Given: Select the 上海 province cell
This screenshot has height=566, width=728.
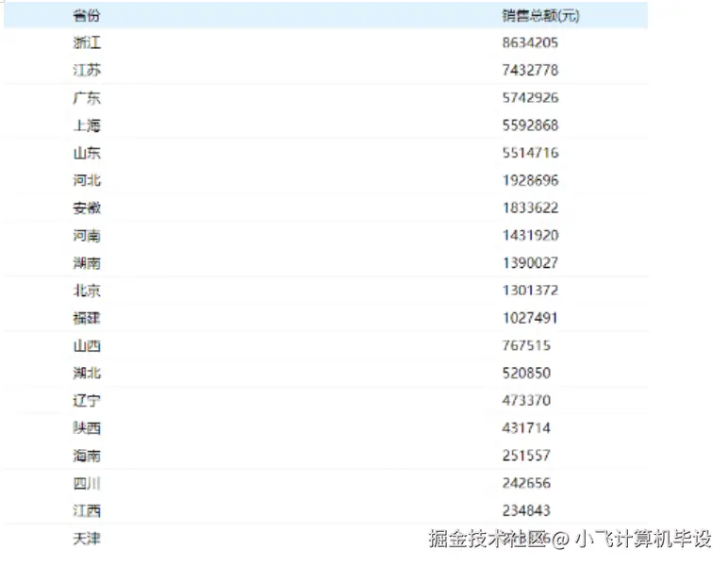Looking at the screenshot, I should (87, 125).
